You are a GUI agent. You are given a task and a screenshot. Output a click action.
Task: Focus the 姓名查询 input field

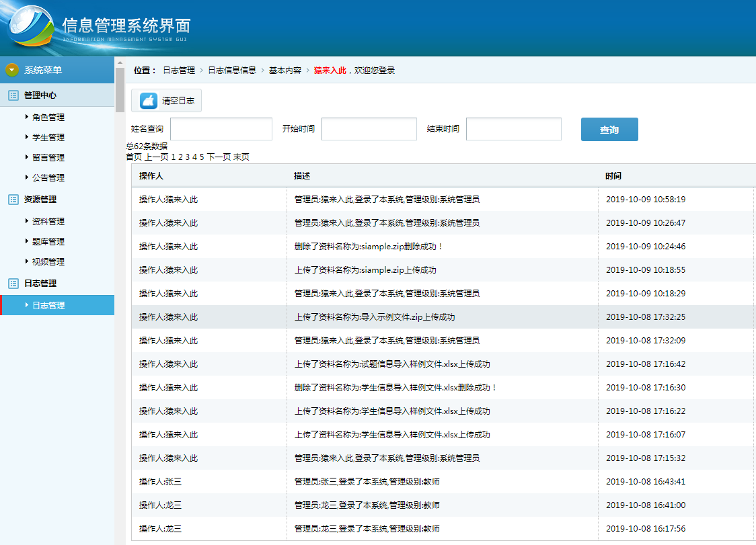221,129
